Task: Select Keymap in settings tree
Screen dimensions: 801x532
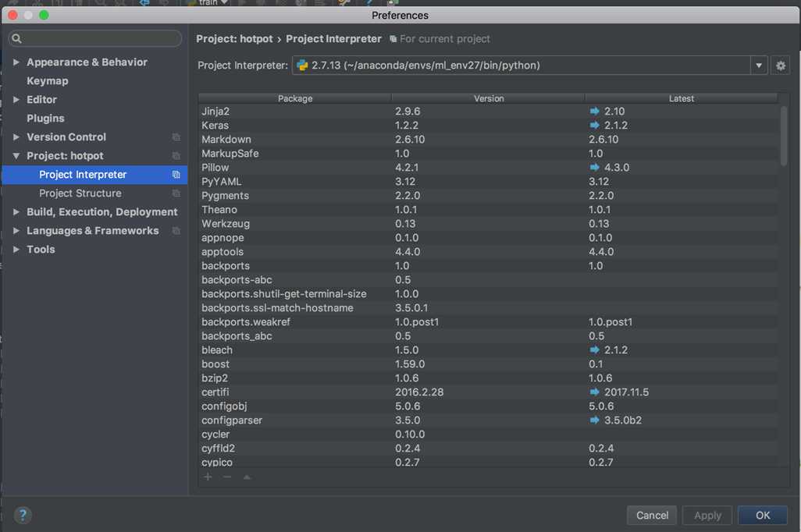Action: click(x=48, y=80)
